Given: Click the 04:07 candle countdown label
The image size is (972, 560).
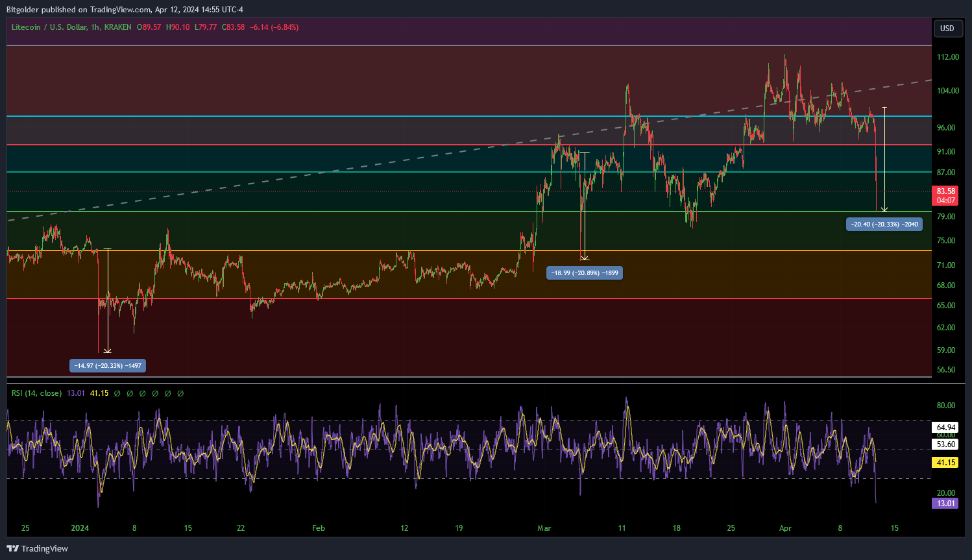Looking at the screenshot, I should pos(946,201).
